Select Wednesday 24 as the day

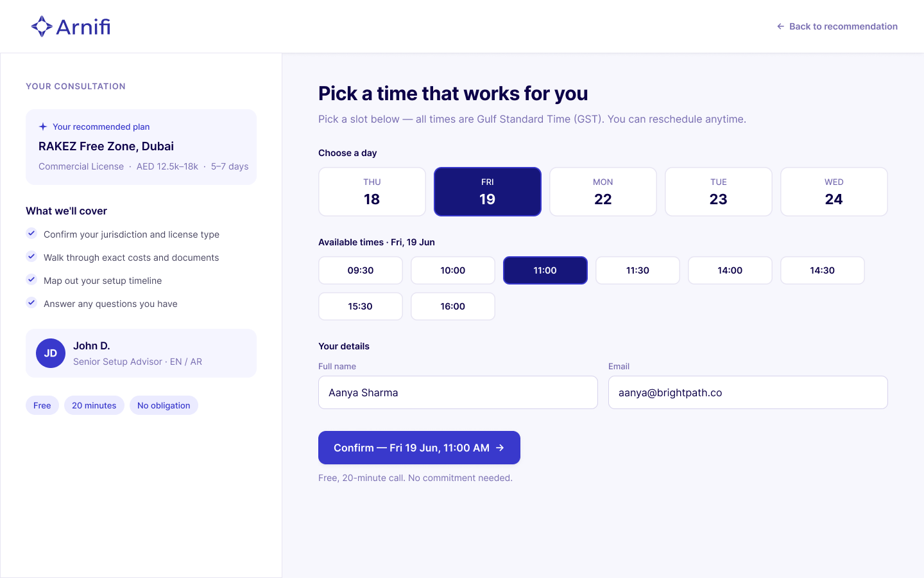(x=834, y=191)
